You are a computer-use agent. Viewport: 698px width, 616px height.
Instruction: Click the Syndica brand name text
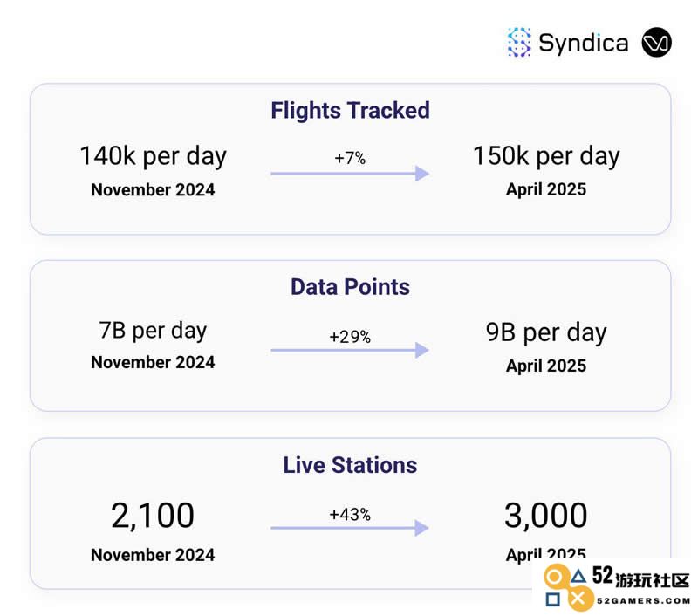pyautogui.click(x=584, y=44)
